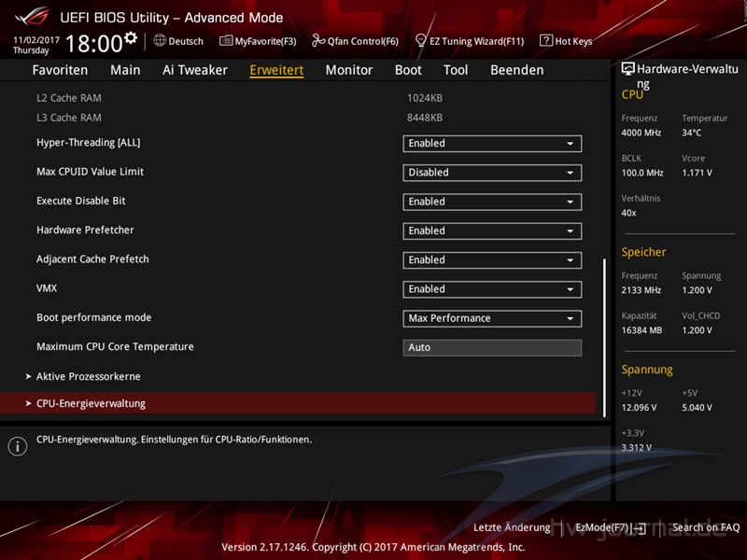Screen dimensions: 747x560
Task: Switch to Ai Tweaker tab
Action: coord(194,70)
